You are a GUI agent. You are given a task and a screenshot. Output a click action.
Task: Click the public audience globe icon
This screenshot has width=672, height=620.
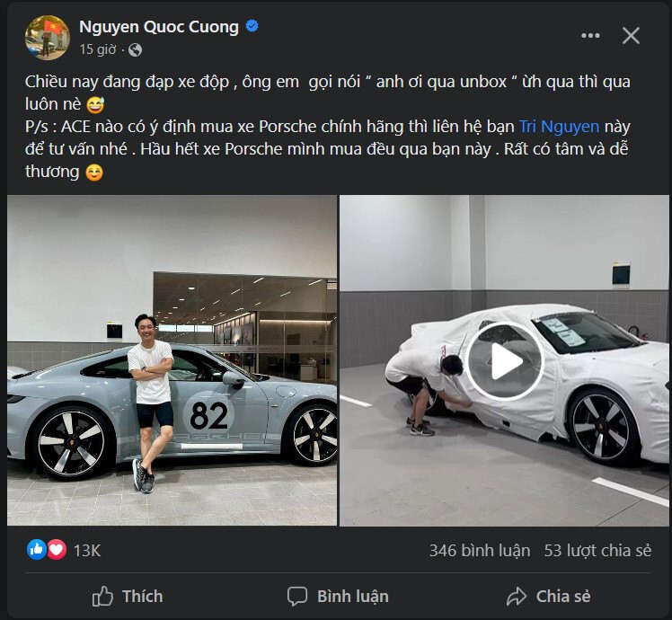(135, 49)
